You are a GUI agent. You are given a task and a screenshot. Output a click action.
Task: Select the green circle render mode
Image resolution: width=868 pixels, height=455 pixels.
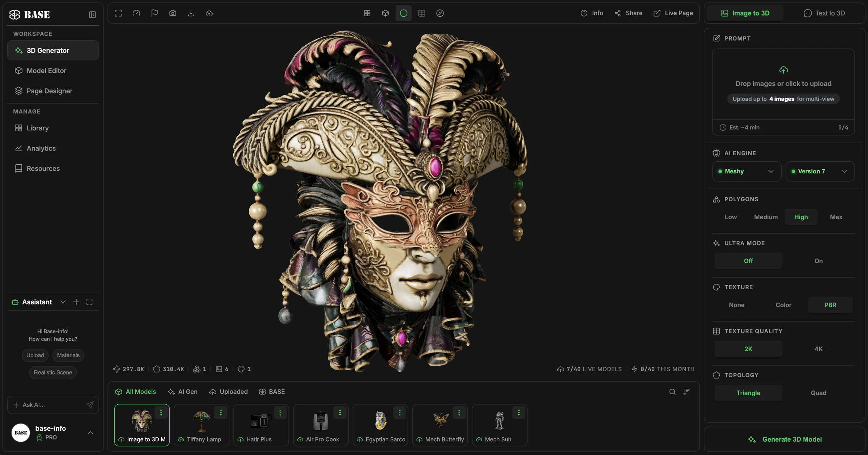404,13
